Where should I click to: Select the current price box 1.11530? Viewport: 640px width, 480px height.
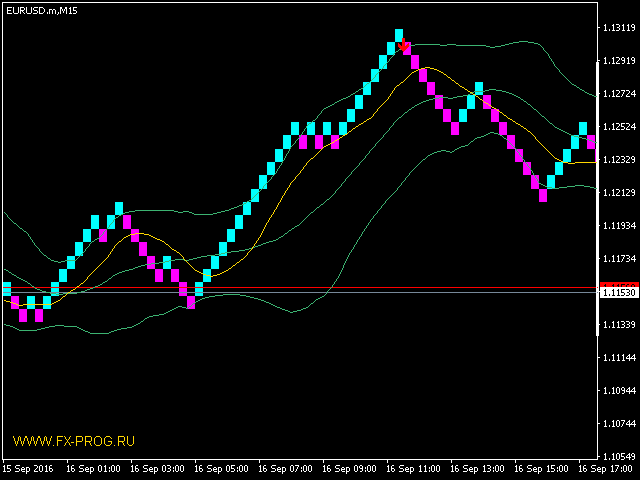(x=619, y=293)
